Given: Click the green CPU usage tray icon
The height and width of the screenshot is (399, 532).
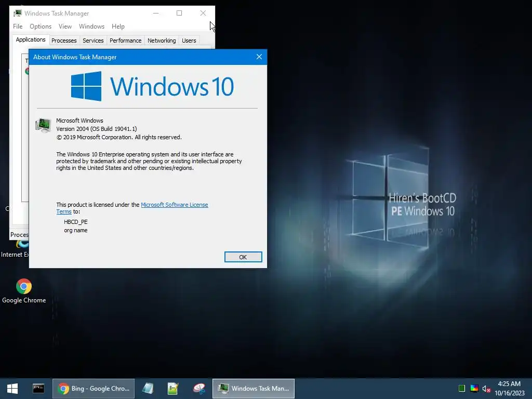Looking at the screenshot, I should (x=462, y=388).
